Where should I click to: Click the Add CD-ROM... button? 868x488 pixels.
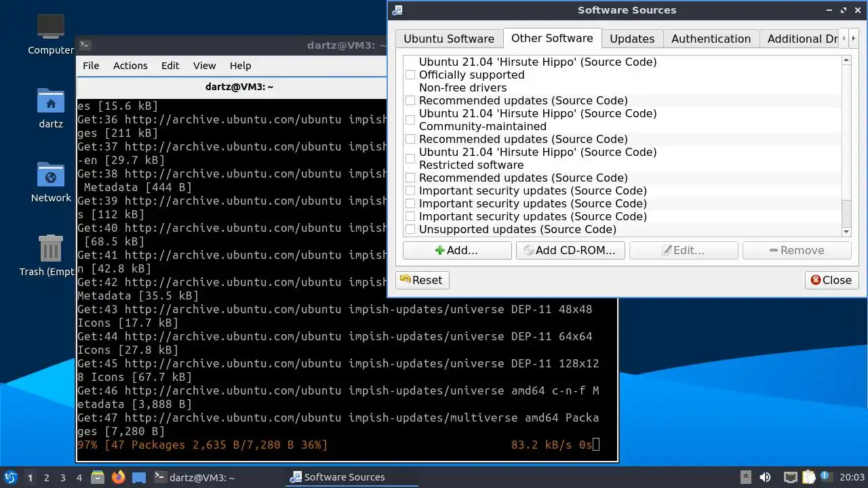click(x=570, y=250)
